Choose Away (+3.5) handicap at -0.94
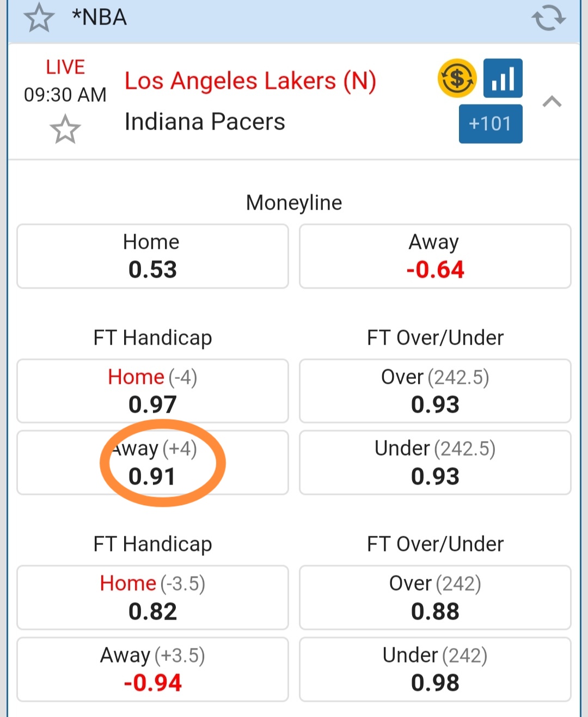 point(152,670)
